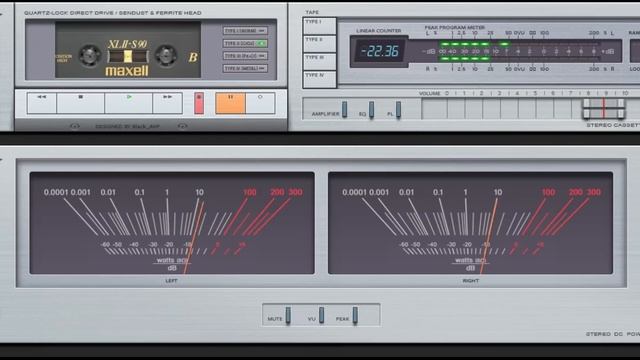Toggle the EQ switch
The image size is (640, 360).
point(371,110)
